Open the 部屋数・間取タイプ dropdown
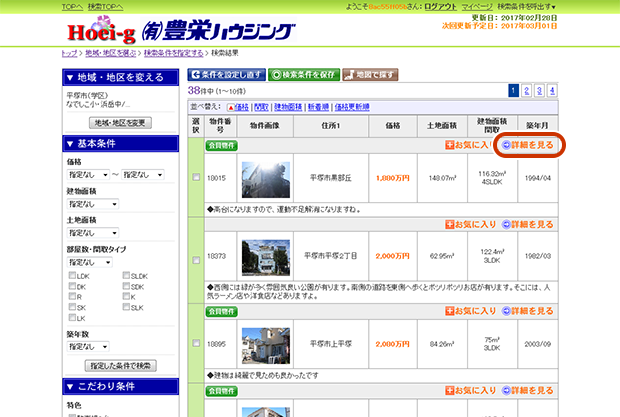The image size is (620, 417). pyautogui.click(x=90, y=262)
